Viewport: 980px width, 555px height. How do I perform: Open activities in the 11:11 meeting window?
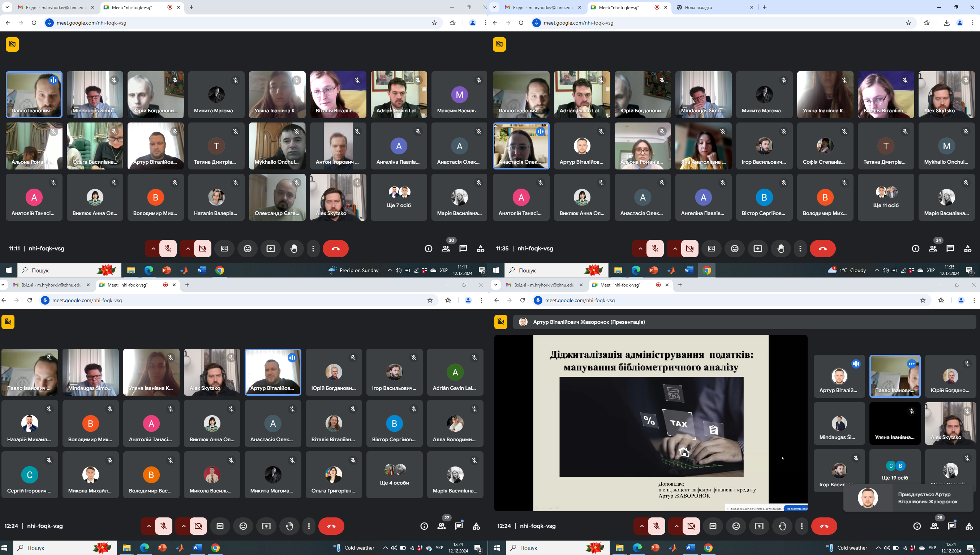click(481, 249)
